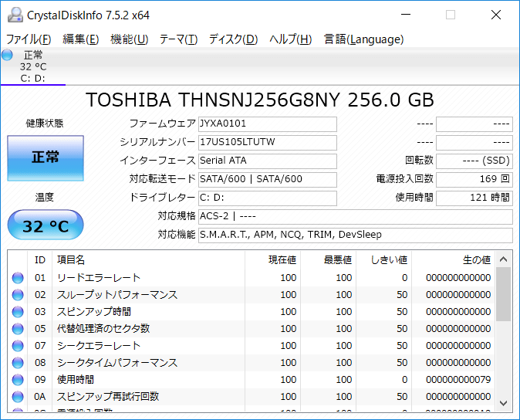520x420 pixels.
Task: Click status orb for ID 08 row
Action: [x=18, y=363]
